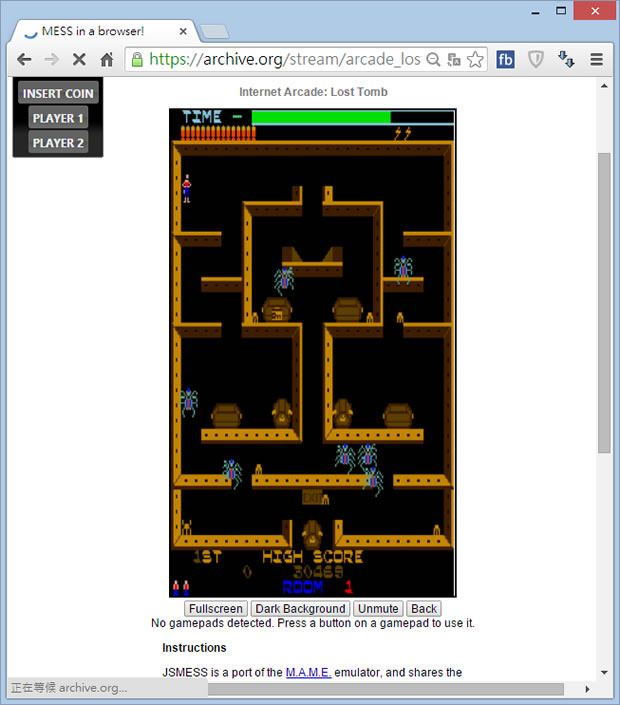
Task: Bookmark this page with the star
Action: 475,60
